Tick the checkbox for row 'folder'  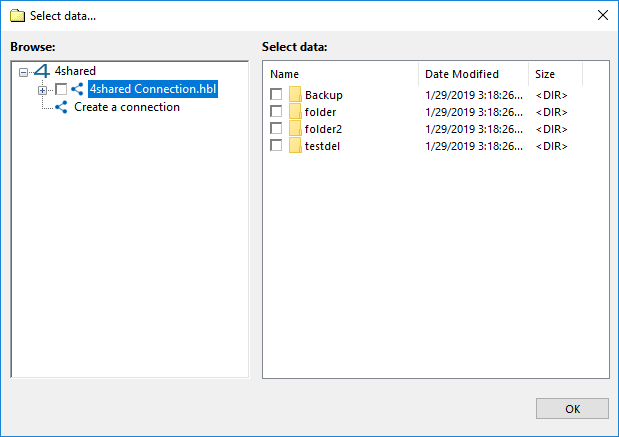[x=276, y=112]
